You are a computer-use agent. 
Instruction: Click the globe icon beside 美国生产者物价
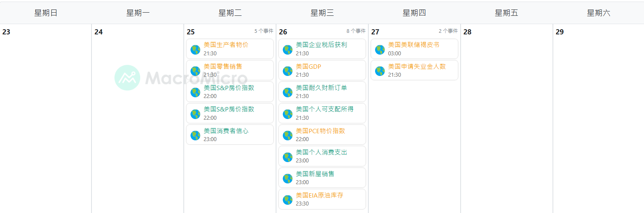tap(195, 49)
